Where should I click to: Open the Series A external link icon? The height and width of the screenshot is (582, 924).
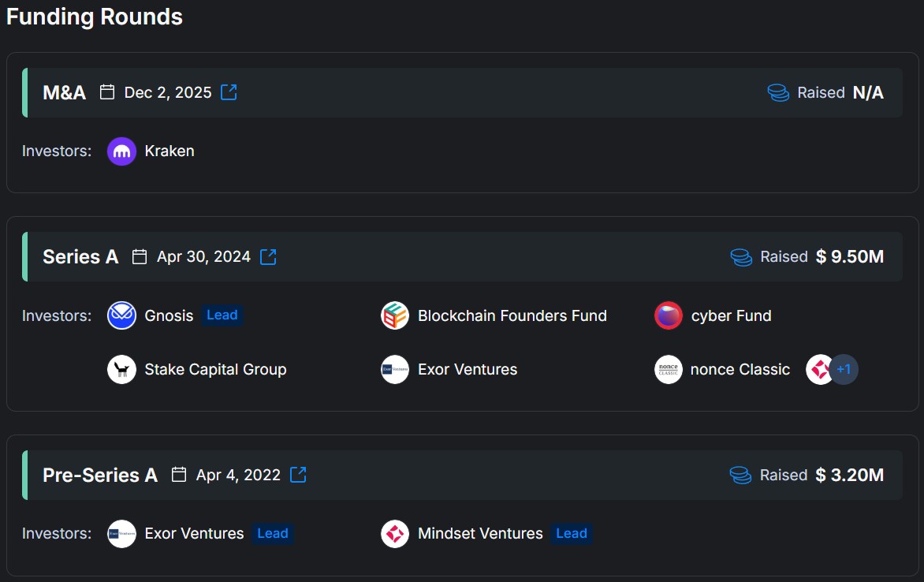(268, 256)
